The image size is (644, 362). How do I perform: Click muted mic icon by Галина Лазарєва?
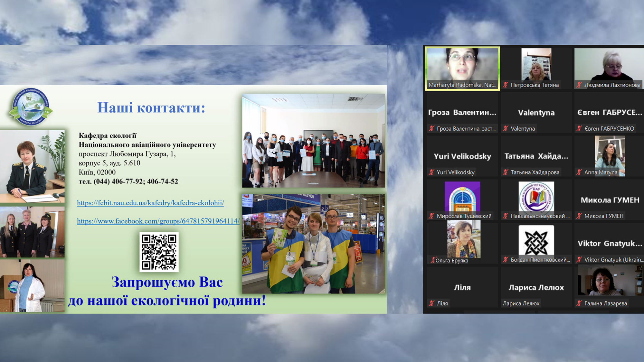tap(579, 303)
